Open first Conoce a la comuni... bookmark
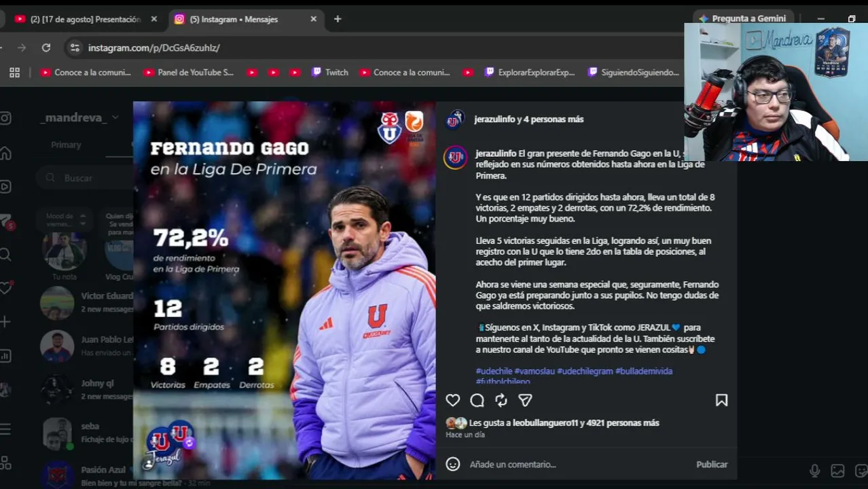 (x=86, y=73)
